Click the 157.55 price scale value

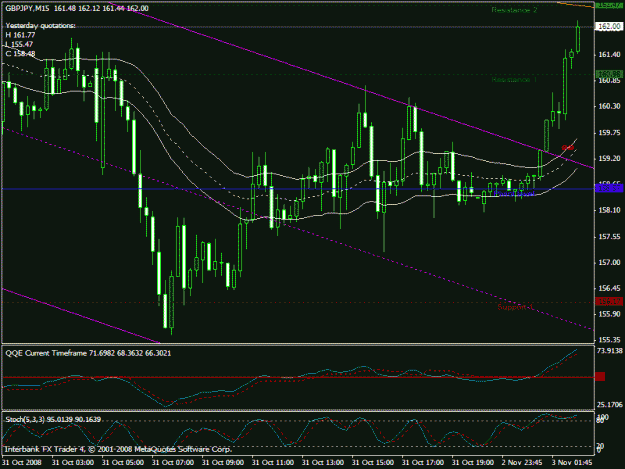tap(610, 237)
